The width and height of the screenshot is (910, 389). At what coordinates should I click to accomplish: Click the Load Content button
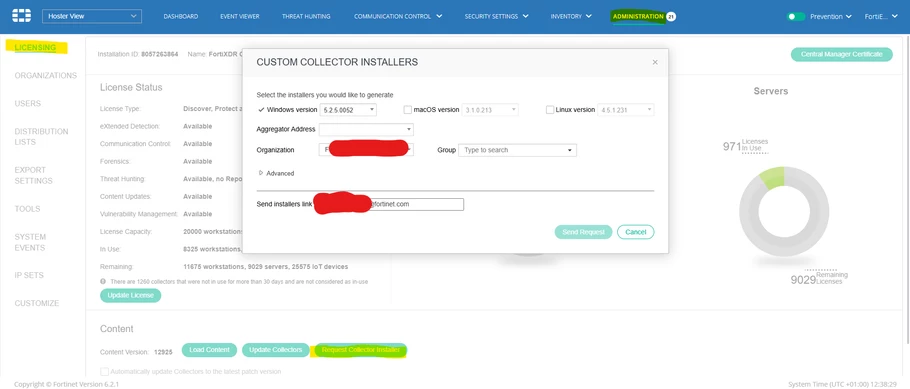click(x=210, y=350)
